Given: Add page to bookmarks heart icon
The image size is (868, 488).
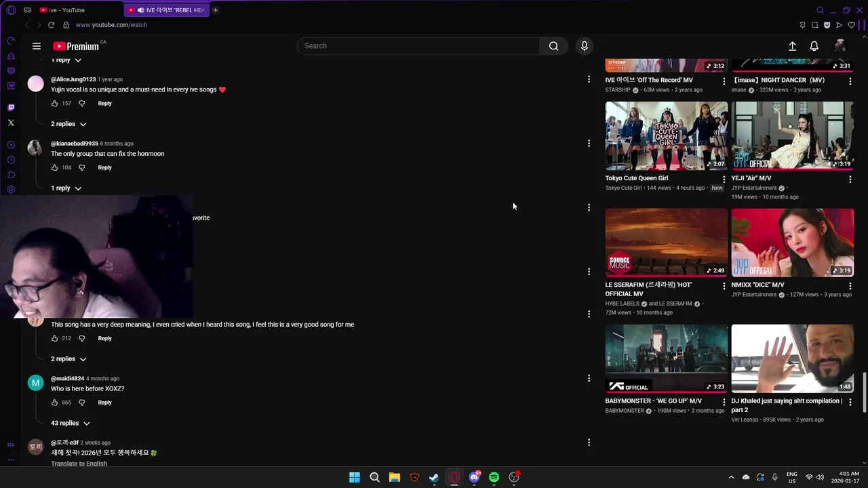Looking at the screenshot, I should 852,25.
